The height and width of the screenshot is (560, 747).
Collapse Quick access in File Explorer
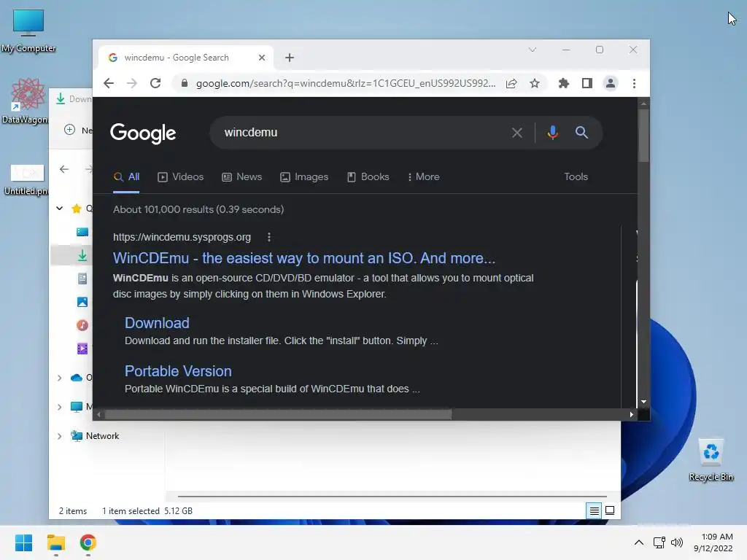tap(60, 208)
